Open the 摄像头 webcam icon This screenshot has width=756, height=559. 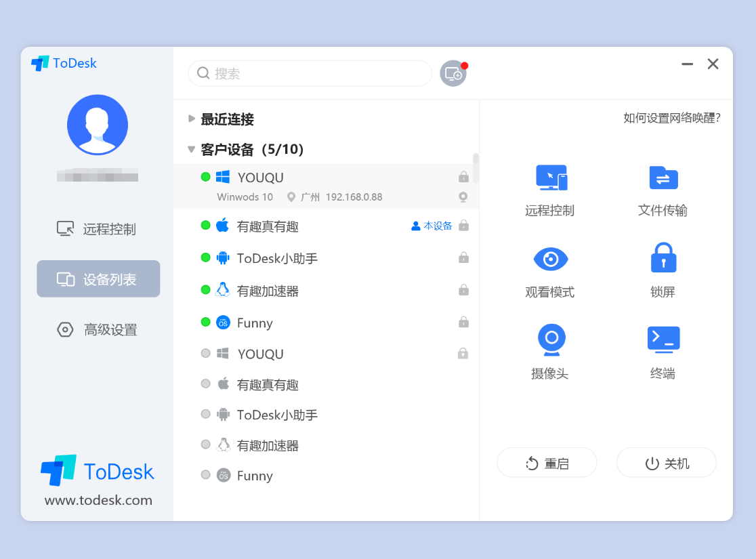click(551, 339)
